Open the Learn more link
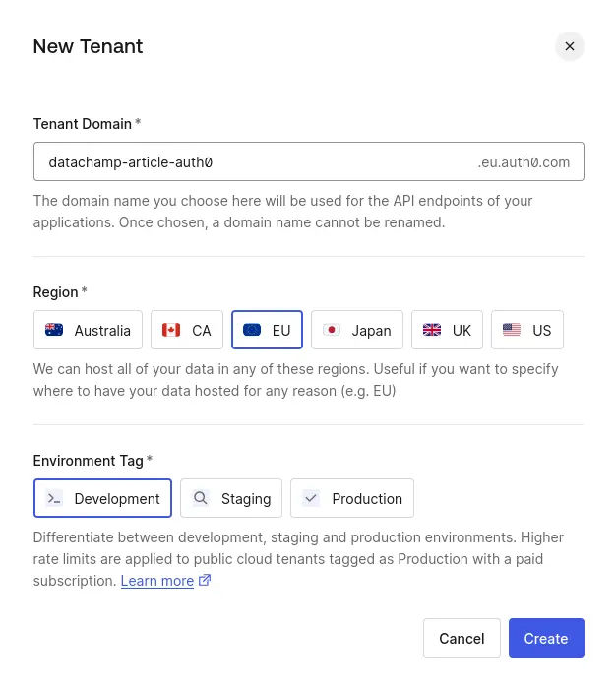Image resolution: width=616 pixels, height=693 pixels. pos(157,581)
